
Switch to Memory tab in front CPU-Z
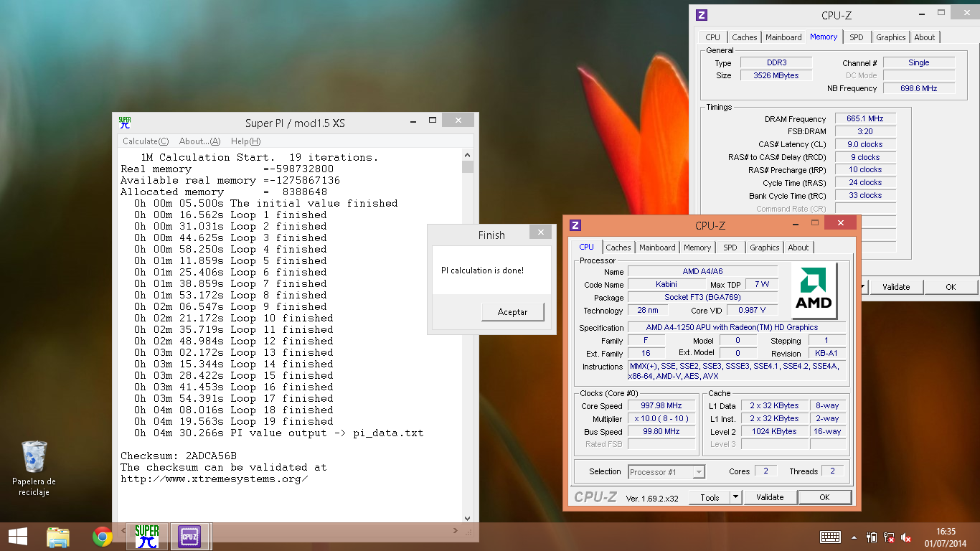coord(697,248)
